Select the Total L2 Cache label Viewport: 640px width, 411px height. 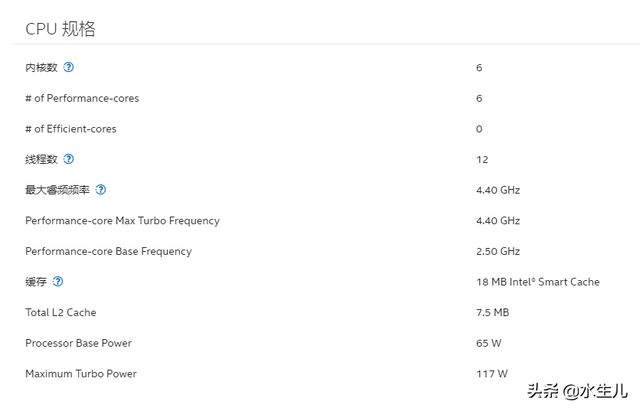[60, 312]
